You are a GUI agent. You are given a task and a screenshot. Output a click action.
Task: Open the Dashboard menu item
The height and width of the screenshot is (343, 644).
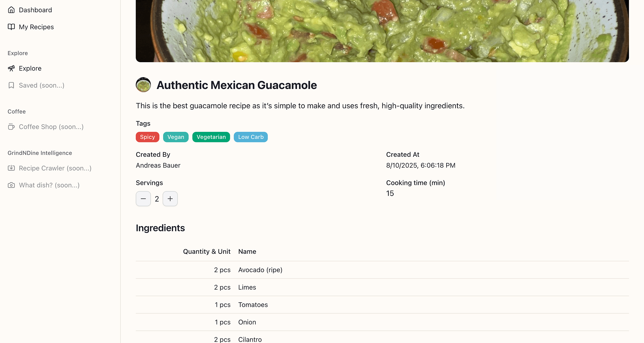(35, 10)
